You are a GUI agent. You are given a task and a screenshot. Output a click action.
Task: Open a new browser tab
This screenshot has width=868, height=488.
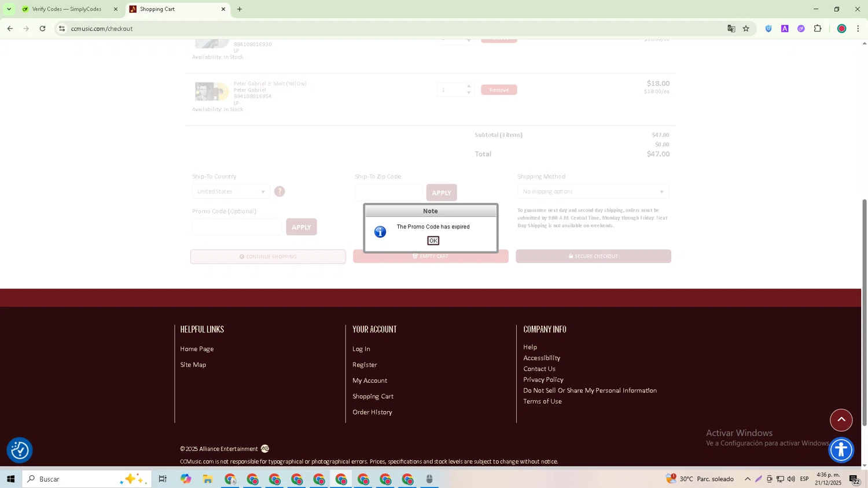[x=240, y=9]
